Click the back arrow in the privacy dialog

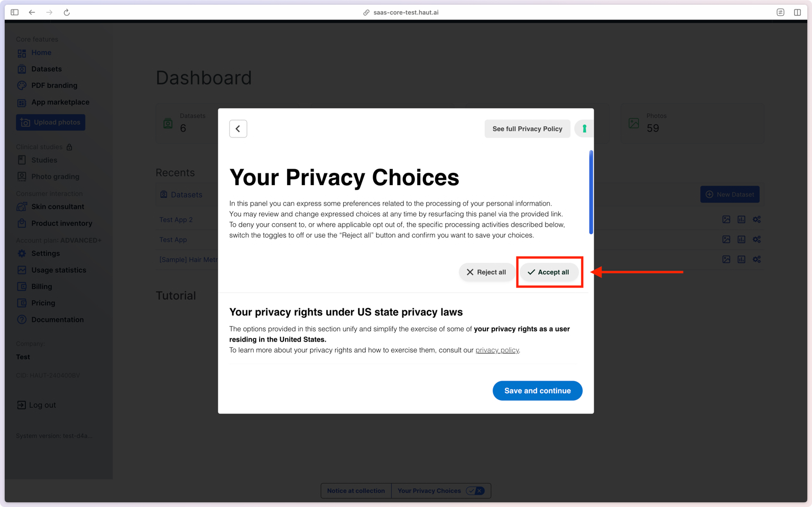(x=238, y=128)
